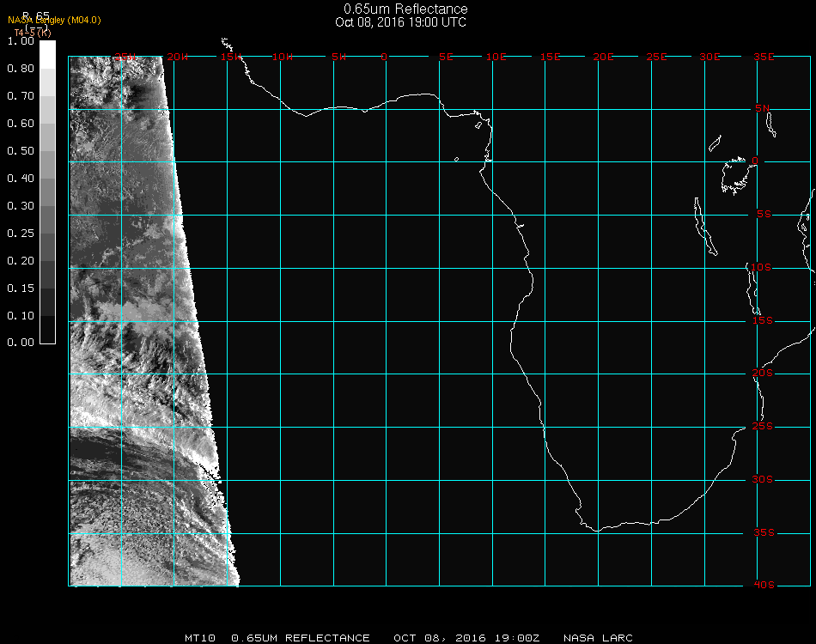Screen dimensions: 816x644
Task: Click the footer 0.65UM REFLECTANCE caption
Action: click(301, 638)
